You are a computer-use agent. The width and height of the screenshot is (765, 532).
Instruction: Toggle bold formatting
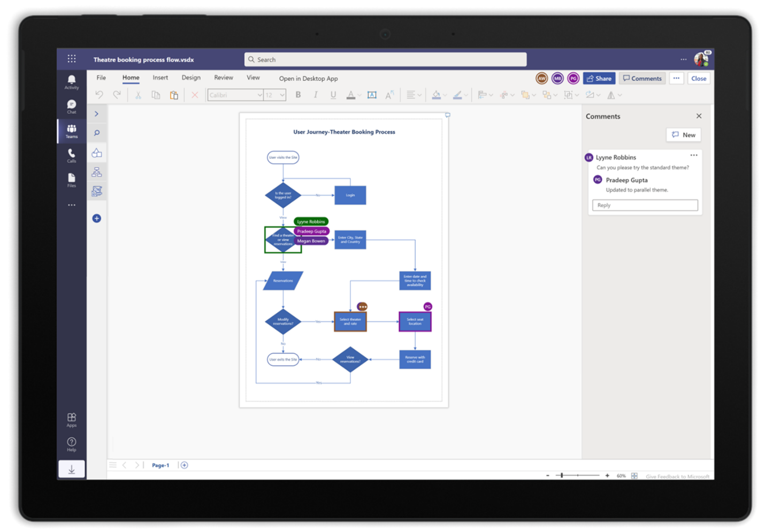click(298, 95)
